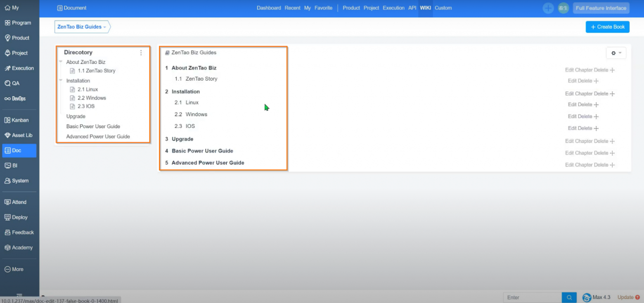Viewport: 644px width, 303px height.
Task: Collapse About ZenTao Biz in Directory tree
Action: point(61,62)
